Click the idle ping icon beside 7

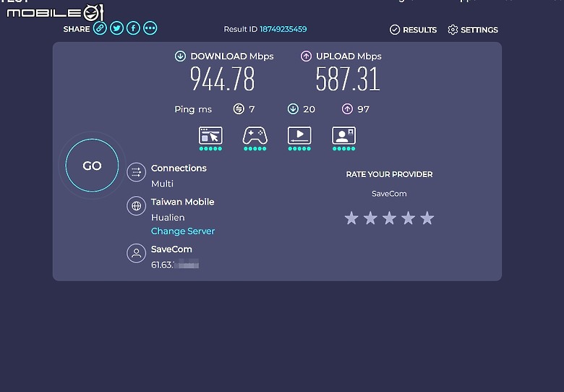coord(239,108)
